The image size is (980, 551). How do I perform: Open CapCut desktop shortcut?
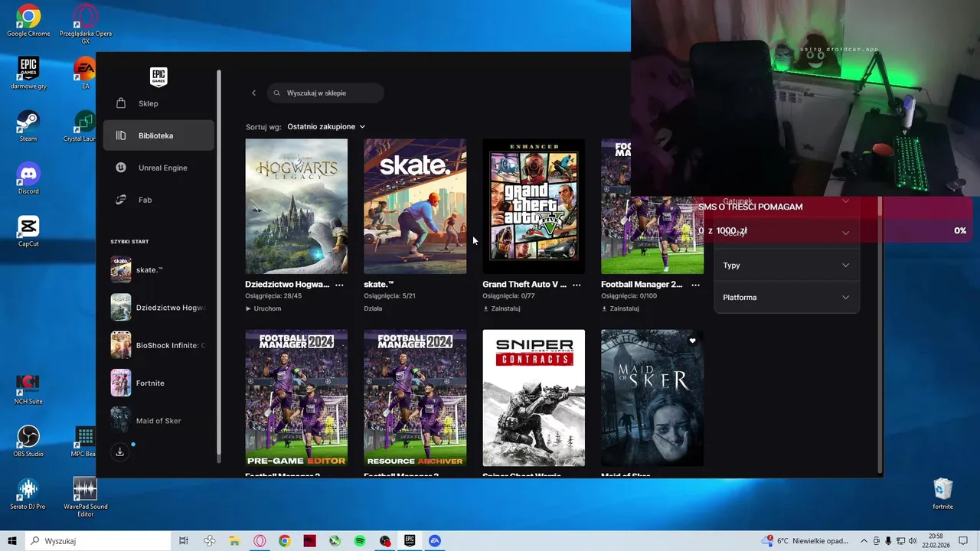28,231
